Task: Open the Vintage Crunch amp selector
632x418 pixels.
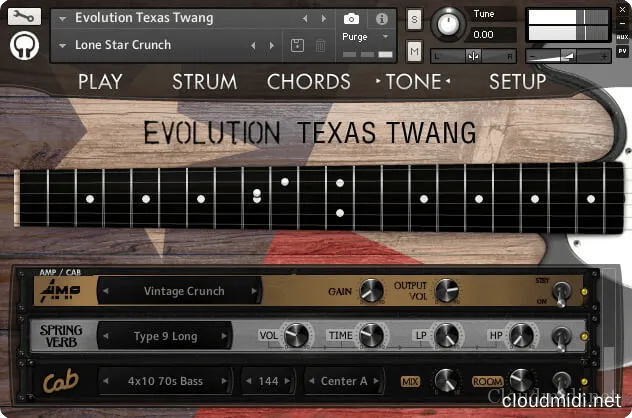Action: [183, 292]
